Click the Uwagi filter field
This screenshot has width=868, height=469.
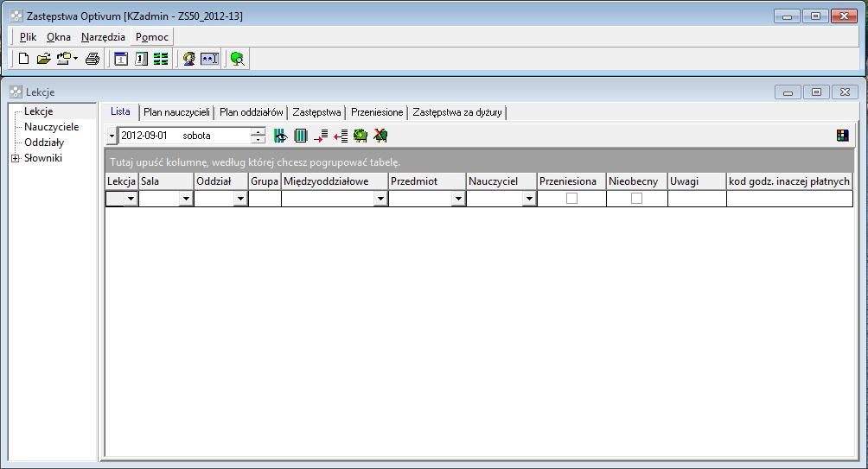click(697, 199)
